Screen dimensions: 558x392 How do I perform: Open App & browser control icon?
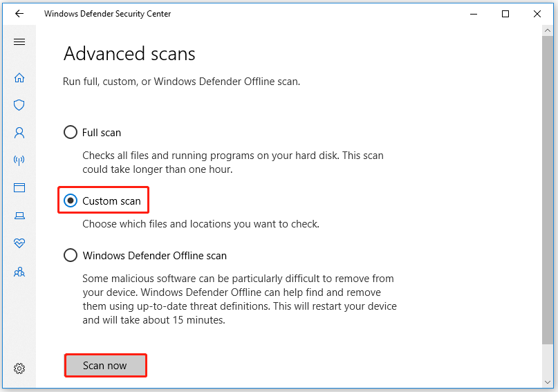(x=19, y=188)
